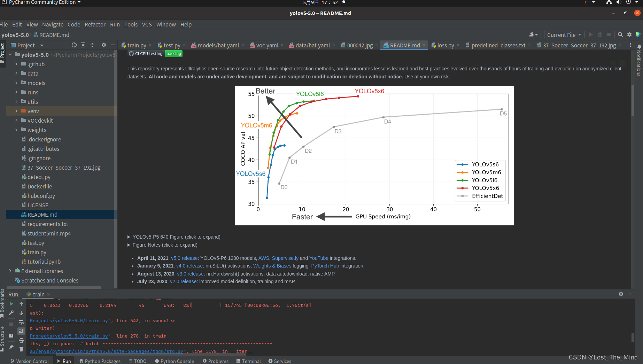Viewport: 643px width, 364px height.
Task: Toggle scroll to end in console
Action: [x=21, y=331]
